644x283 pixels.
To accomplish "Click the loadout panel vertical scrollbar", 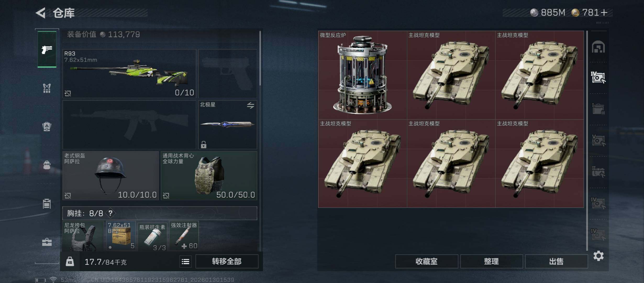I will 260,58.
